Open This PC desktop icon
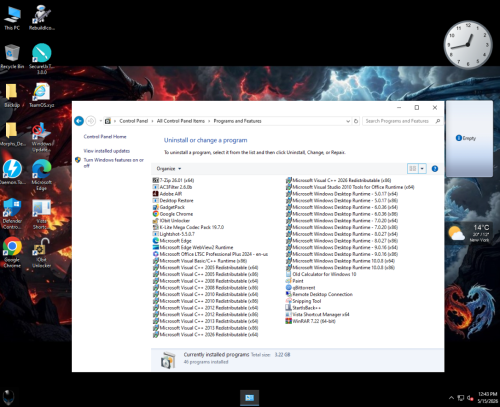The image size is (500, 407). pos(12,18)
